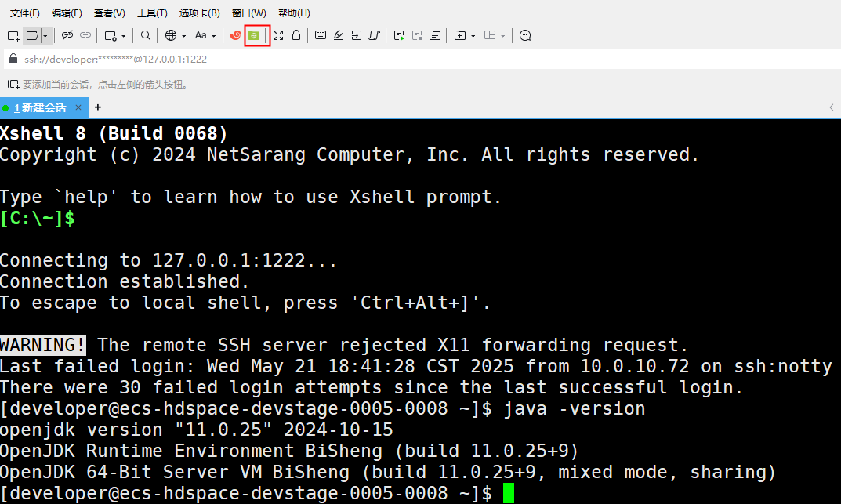The height and width of the screenshot is (504, 841).
Task: Open the Key Mapping keyboard icon
Action: pos(321,35)
